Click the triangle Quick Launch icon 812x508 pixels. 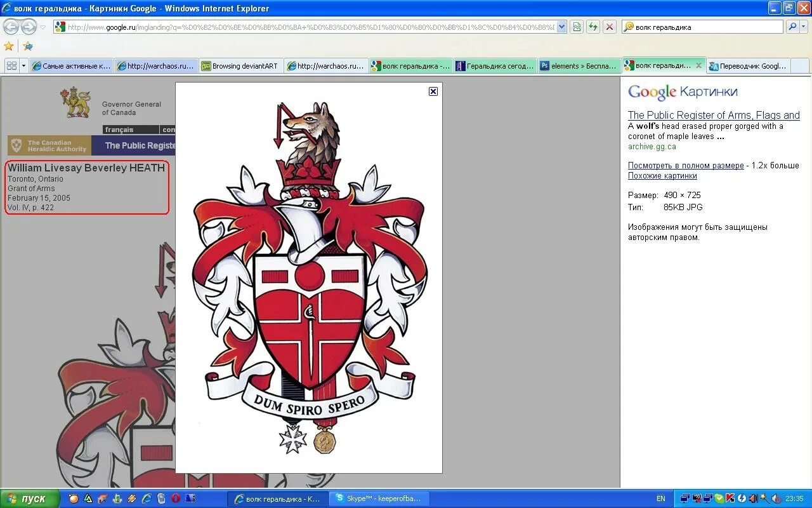[88, 498]
